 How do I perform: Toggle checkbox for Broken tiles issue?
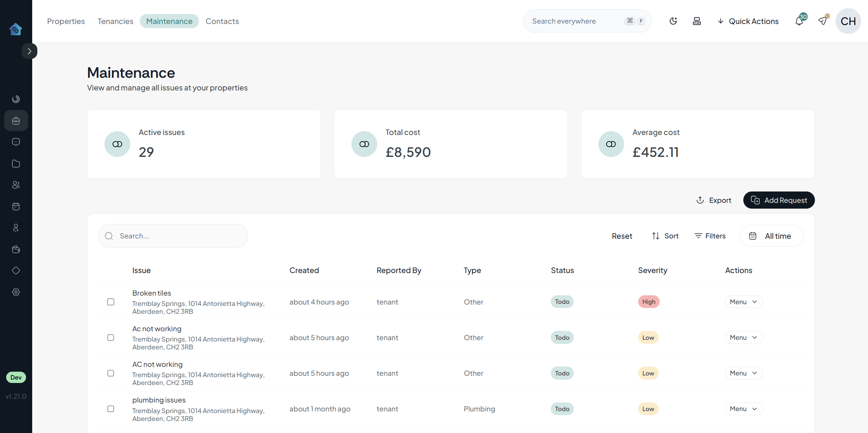[111, 302]
